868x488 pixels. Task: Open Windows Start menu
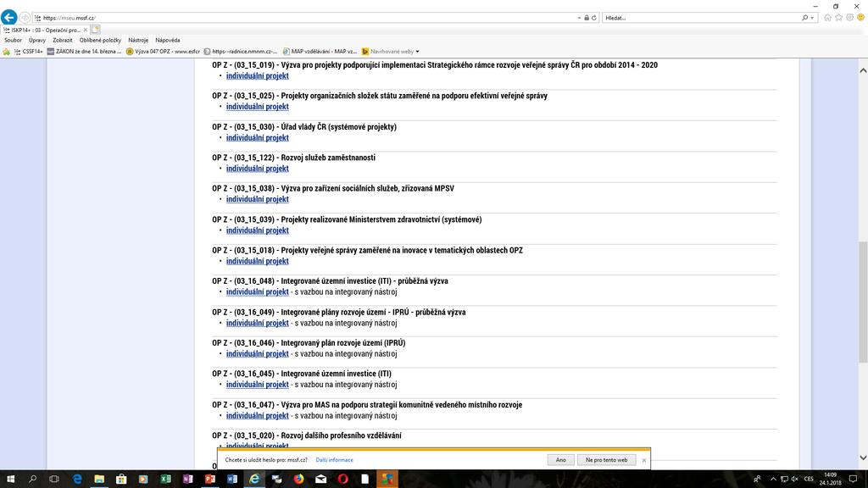click(x=10, y=480)
